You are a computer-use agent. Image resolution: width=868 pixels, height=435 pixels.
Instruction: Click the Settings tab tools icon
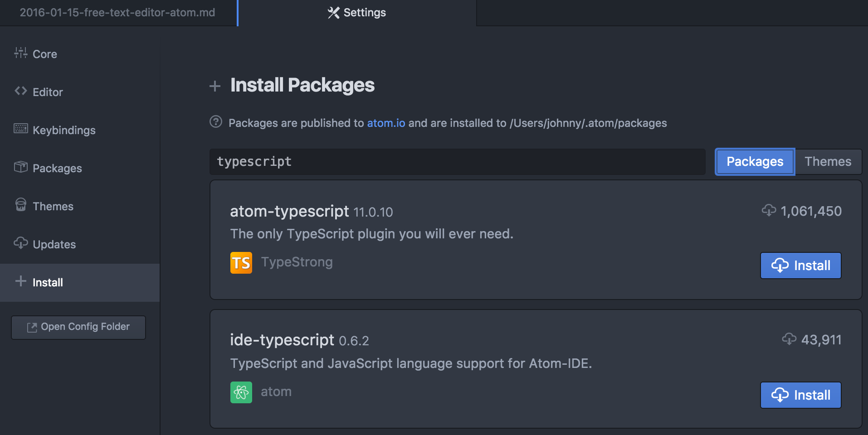[x=333, y=13]
